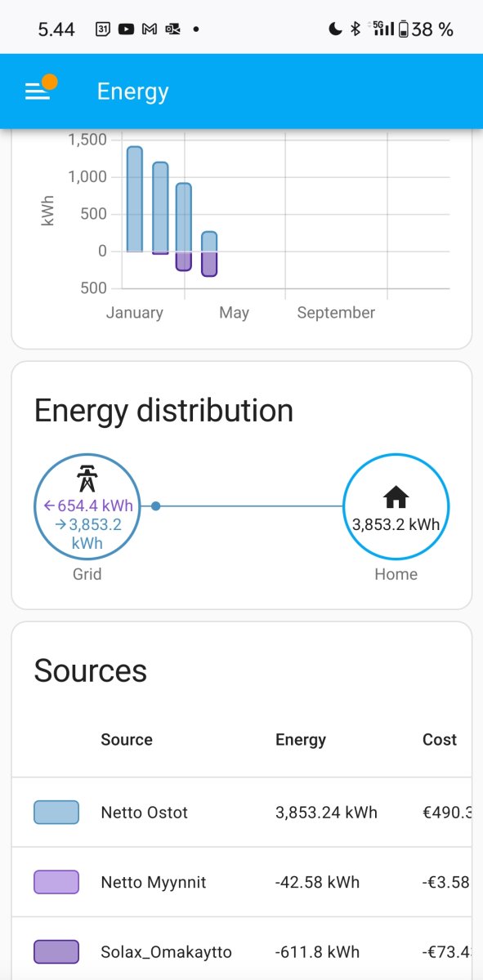Image resolution: width=483 pixels, height=980 pixels.
Task: Tap the moon do-not-disturb icon
Action: click(335, 29)
